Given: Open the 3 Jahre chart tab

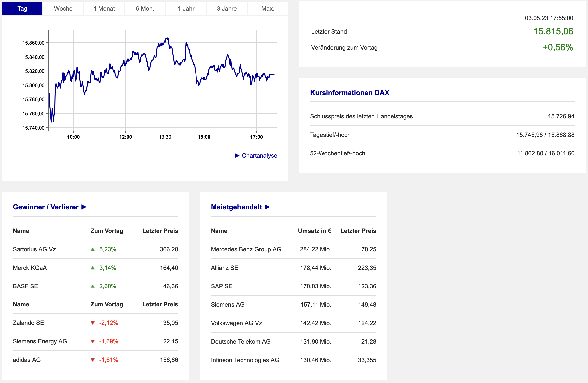Looking at the screenshot, I should click(x=227, y=9).
